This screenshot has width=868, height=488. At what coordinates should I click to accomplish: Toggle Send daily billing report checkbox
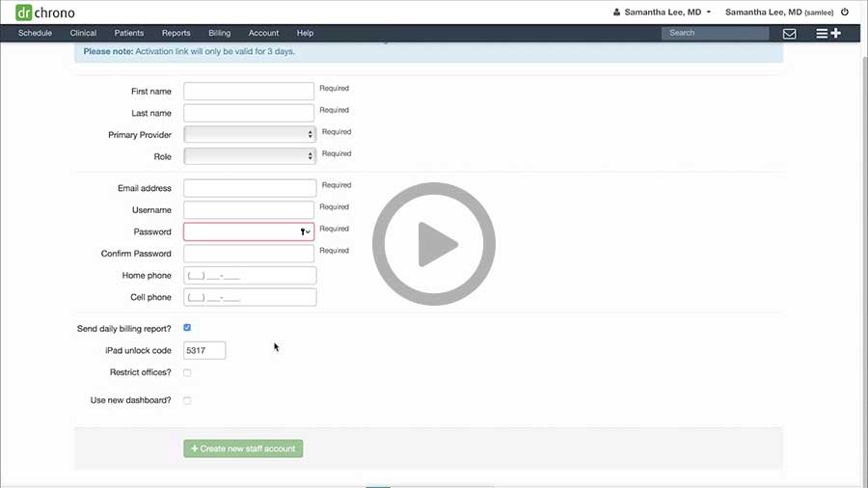pyautogui.click(x=187, y=328)
